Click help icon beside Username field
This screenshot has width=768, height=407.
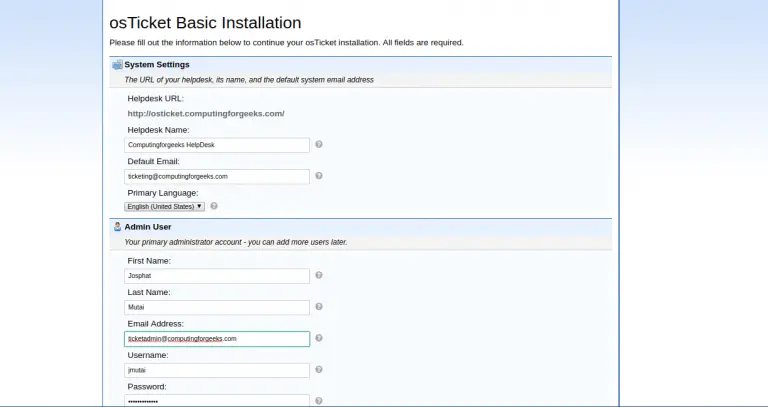click(x=319, y=370)
